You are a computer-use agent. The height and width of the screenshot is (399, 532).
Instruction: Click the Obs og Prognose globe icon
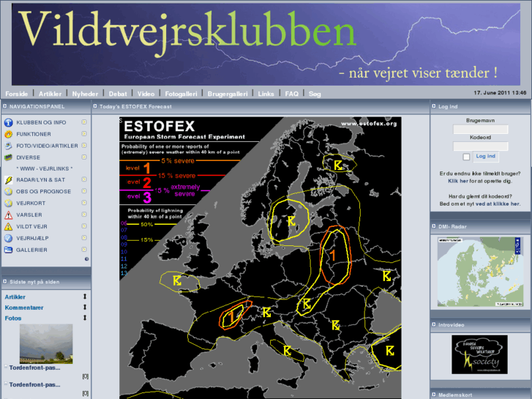[9, 192]
